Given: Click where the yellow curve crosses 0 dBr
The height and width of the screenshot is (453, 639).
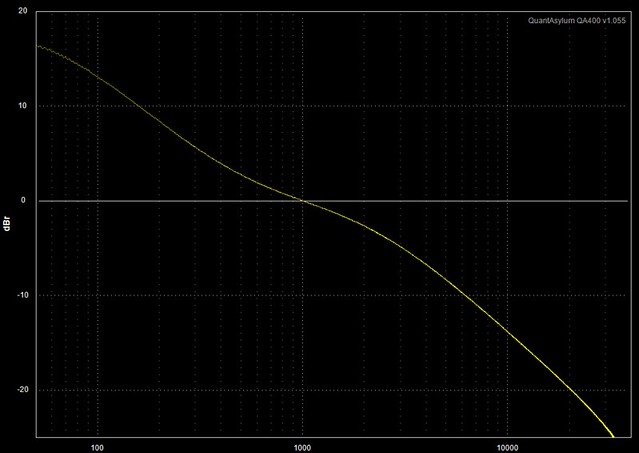Looking at the screenshot, I should pos(302,201).
